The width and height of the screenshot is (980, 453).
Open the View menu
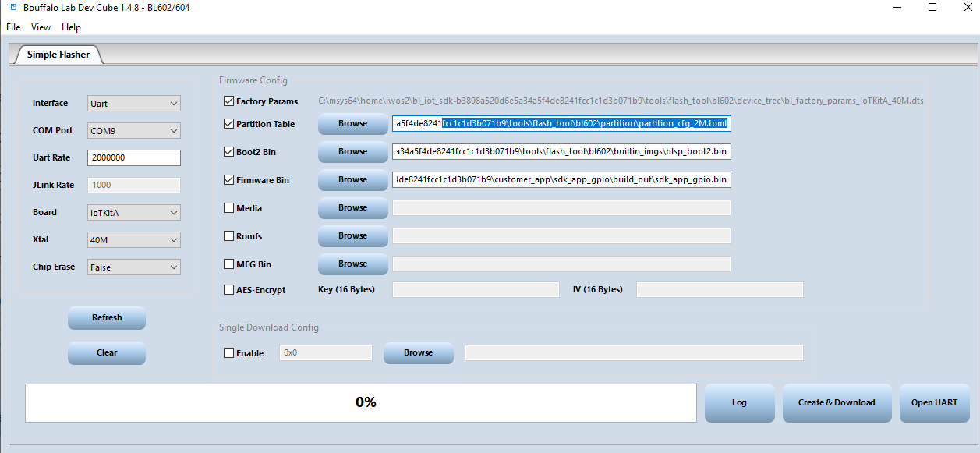point(41,27)
